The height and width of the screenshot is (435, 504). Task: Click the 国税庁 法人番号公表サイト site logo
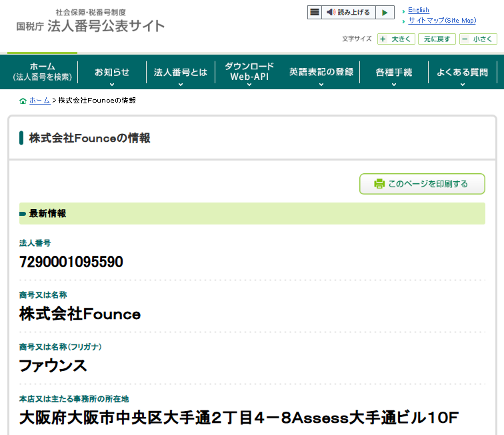pos(90,21)
